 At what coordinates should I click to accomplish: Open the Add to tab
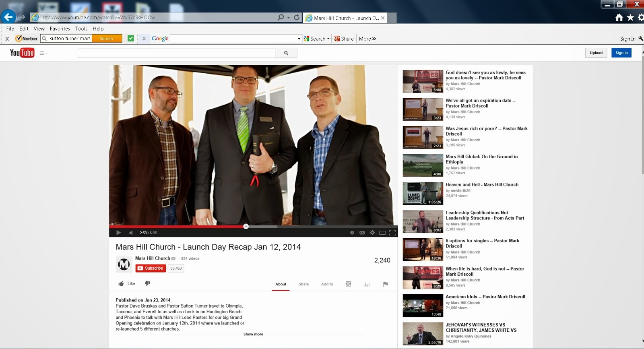327,284
